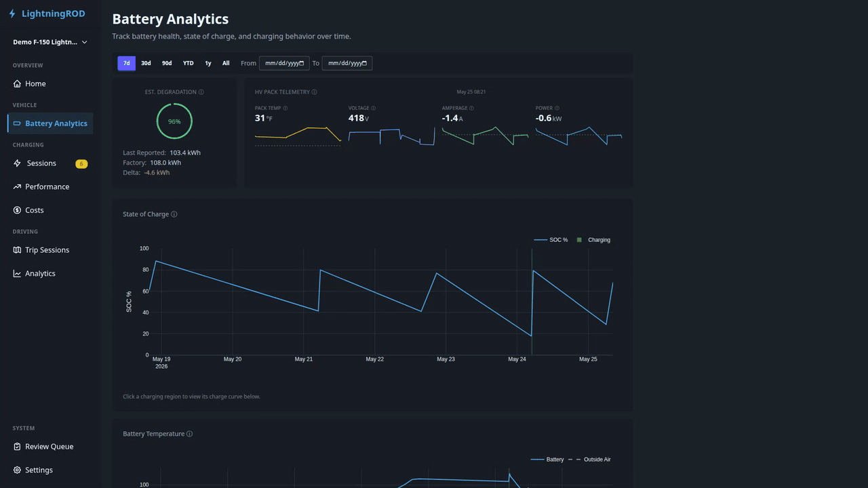Select the 1y time range

tap(208, 63)
